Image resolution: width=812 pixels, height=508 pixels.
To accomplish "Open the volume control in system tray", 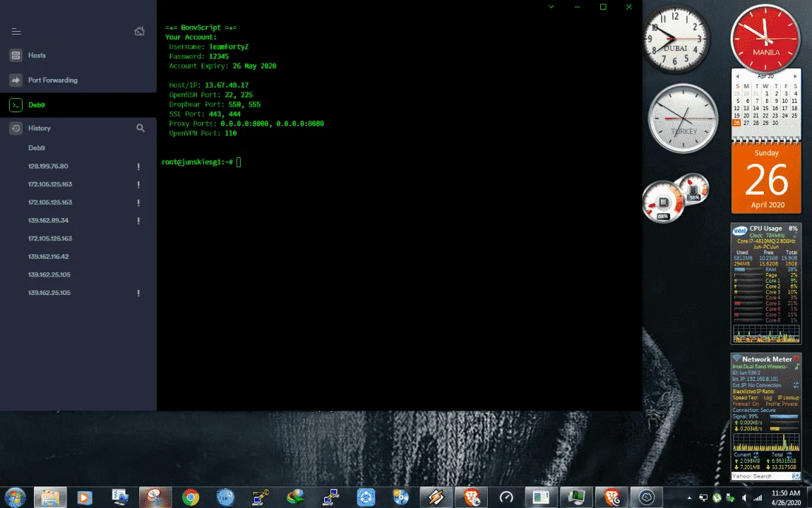I will click(744, 498).
